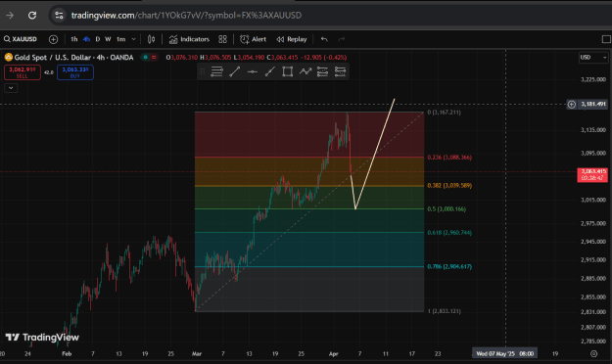Click the red current price 3,063.415 label
The image size is (612, 364).
pos(592,174)
